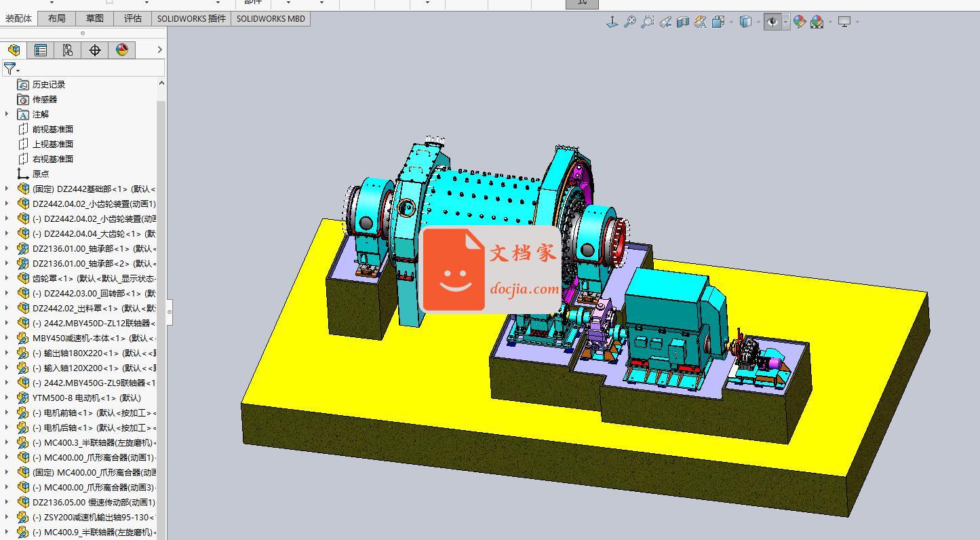Click the Dynamic Annotation Views icon

[x=700, y=22]
